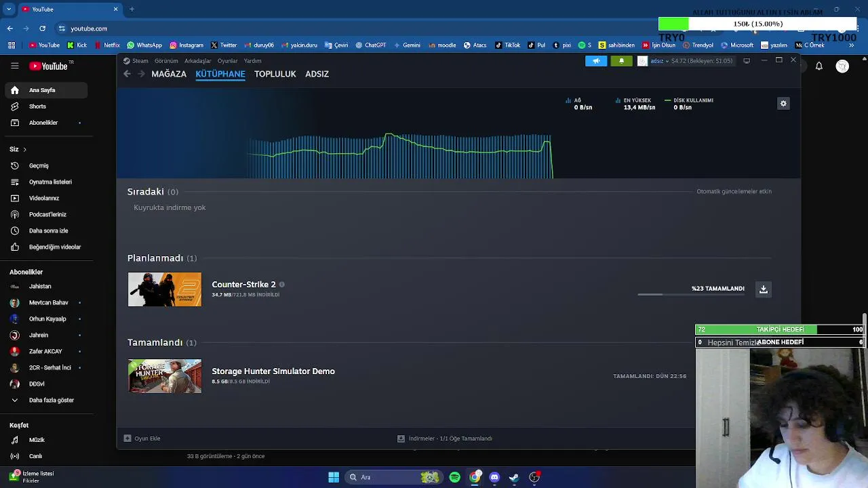Reload the YouTube page in Chrome
The height and width of the screenshot is (488, 868).
click(x=43, y=28)
